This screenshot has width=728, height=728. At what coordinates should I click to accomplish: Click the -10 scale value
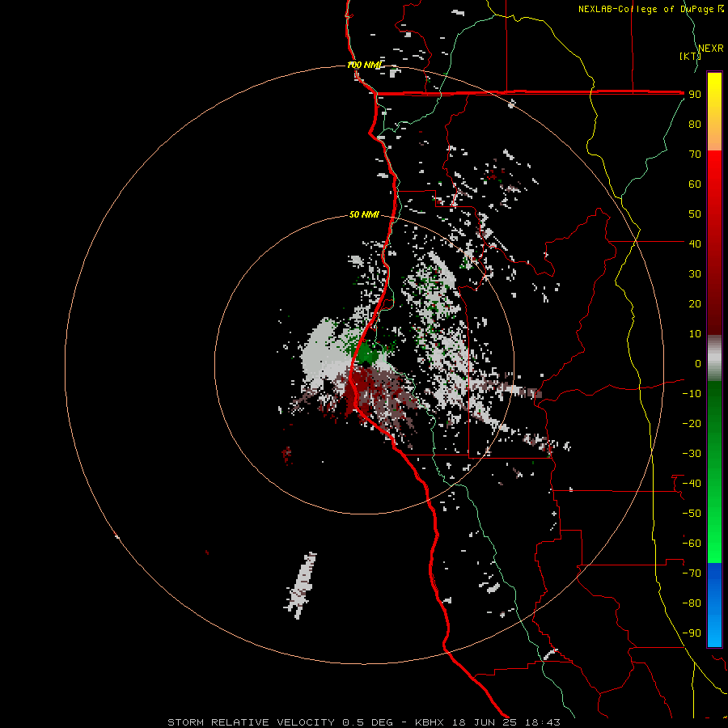pyautogui.click(x=692, y=394)
